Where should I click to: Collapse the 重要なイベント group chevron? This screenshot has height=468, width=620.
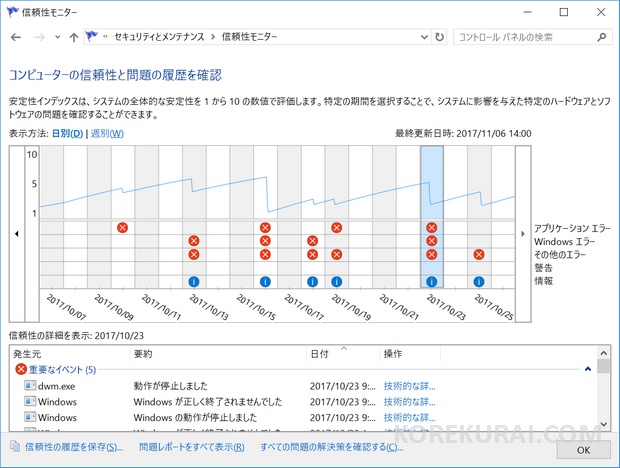pyautogui.click(x=588, y=369)
